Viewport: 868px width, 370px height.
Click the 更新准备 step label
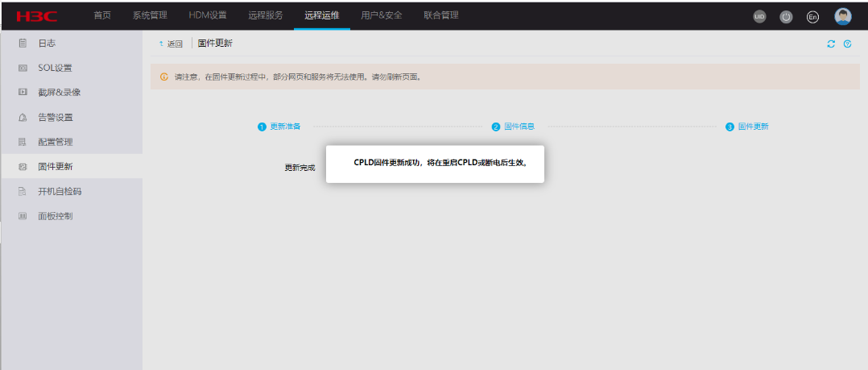[x=285, y=127]
